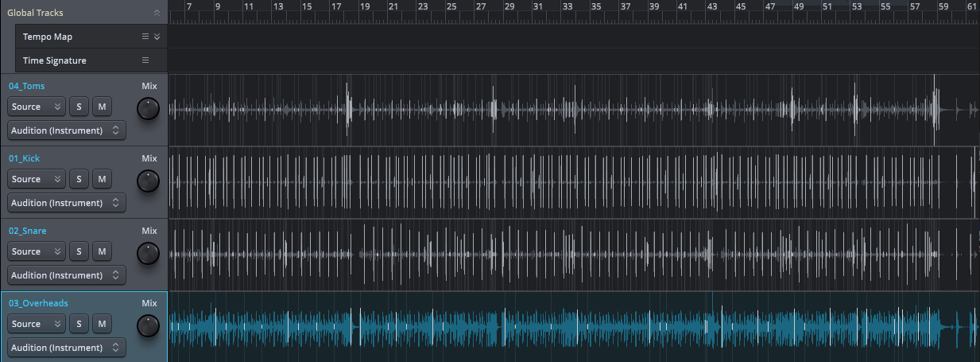Mute the 03_Overheads track
980x362 pixels.
tap(102, 324)
